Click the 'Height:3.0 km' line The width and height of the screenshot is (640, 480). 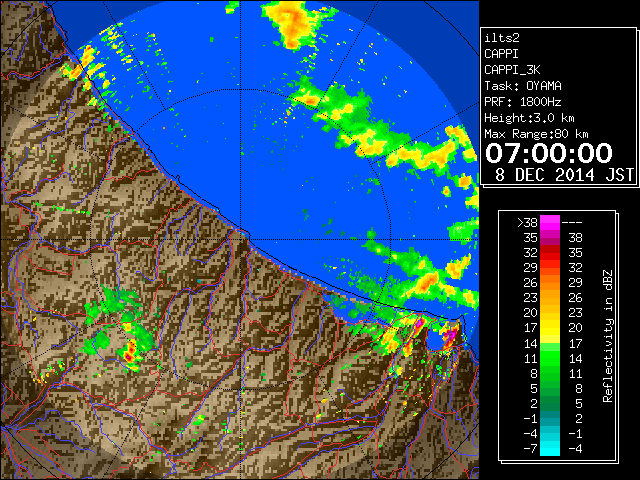529,118
